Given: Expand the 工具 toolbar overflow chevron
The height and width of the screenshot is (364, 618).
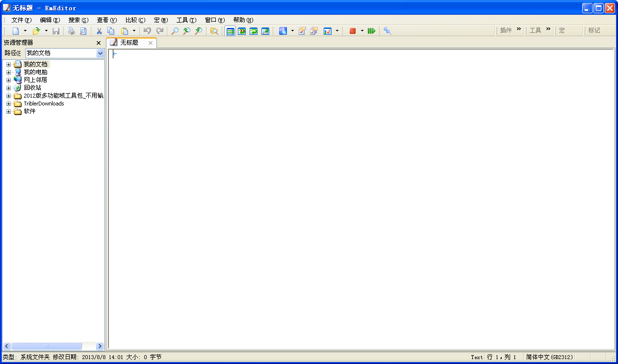Looking at the screenshot, I should 548,29.
